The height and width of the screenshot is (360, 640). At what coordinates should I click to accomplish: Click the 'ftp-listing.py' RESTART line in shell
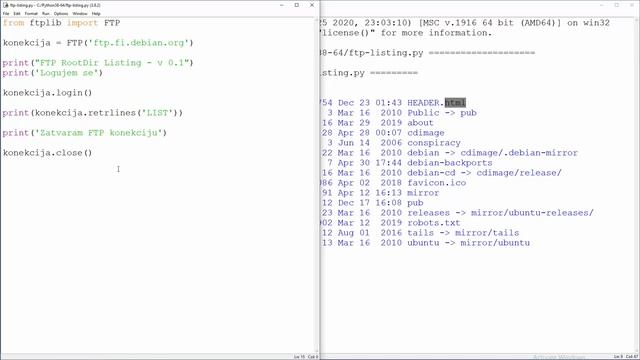tap(428, 53)
